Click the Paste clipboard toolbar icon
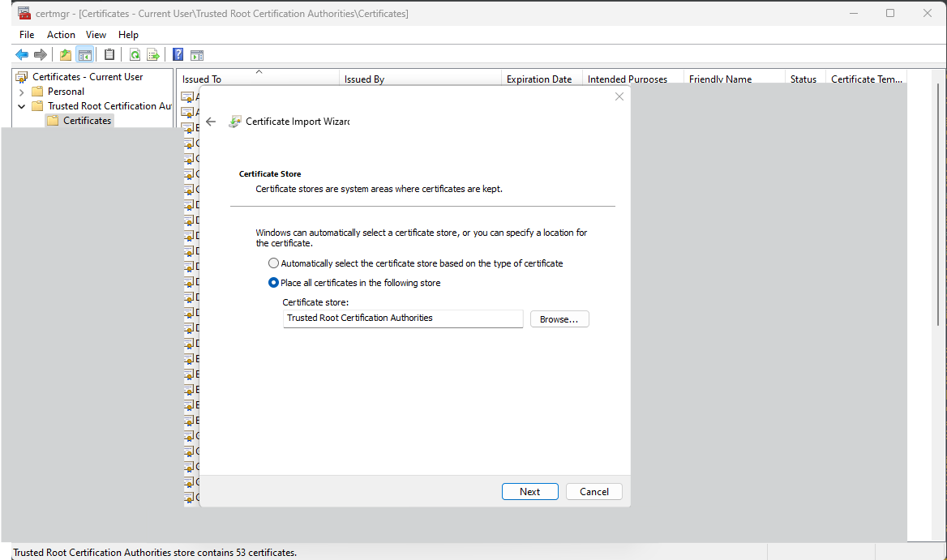 coord(109,55)
